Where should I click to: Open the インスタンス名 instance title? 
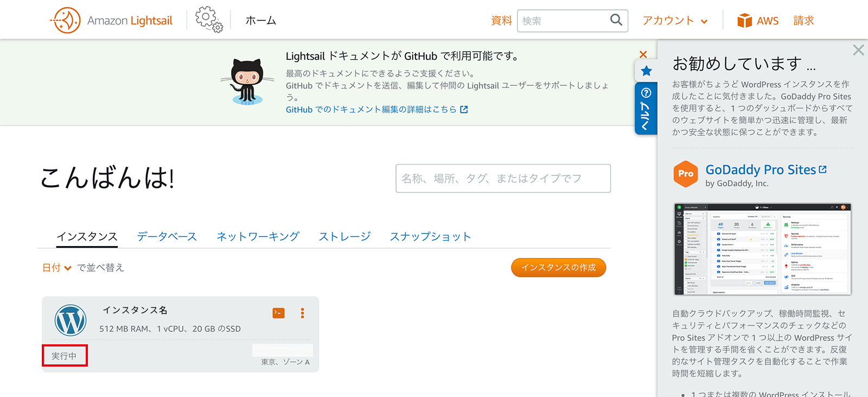[x=135, y=310]
